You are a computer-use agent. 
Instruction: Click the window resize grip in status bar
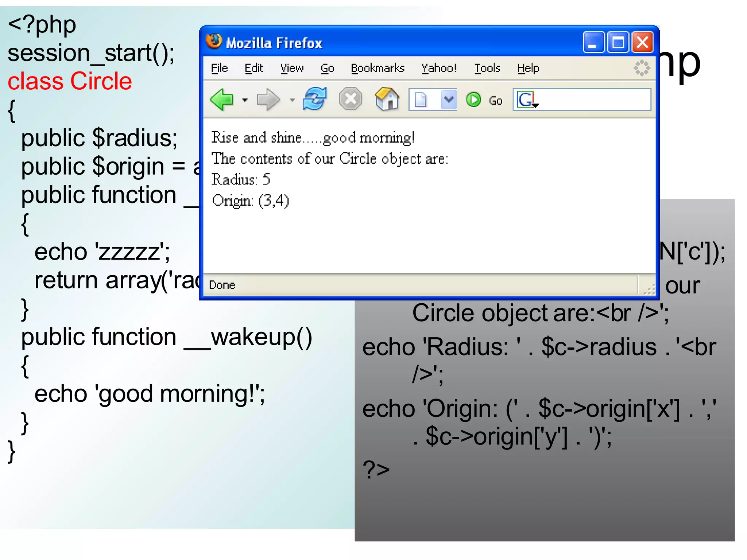point(649,289)
